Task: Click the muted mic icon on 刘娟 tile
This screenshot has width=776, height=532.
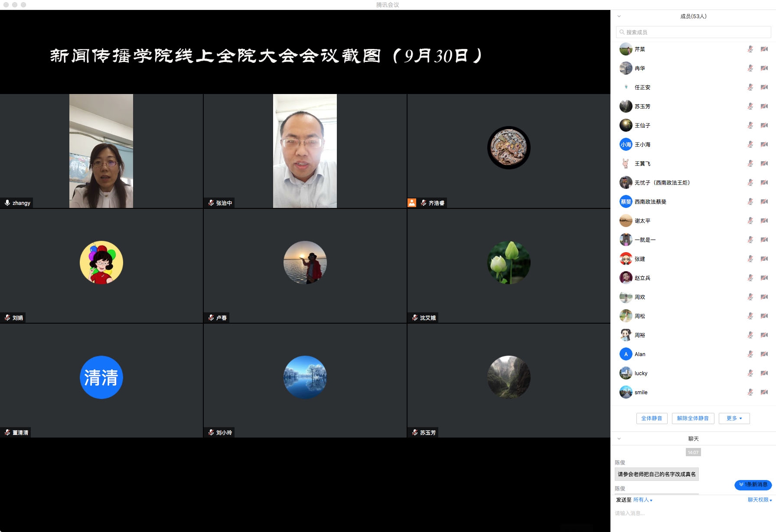Action: point(7,318)
